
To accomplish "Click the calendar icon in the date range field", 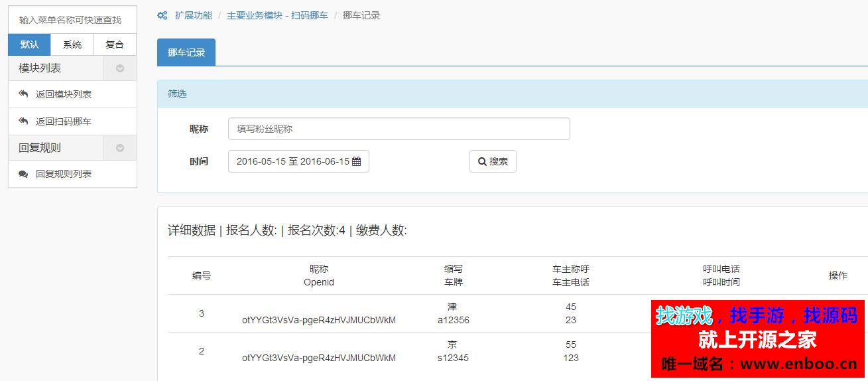I will click(x=356, y=161).
